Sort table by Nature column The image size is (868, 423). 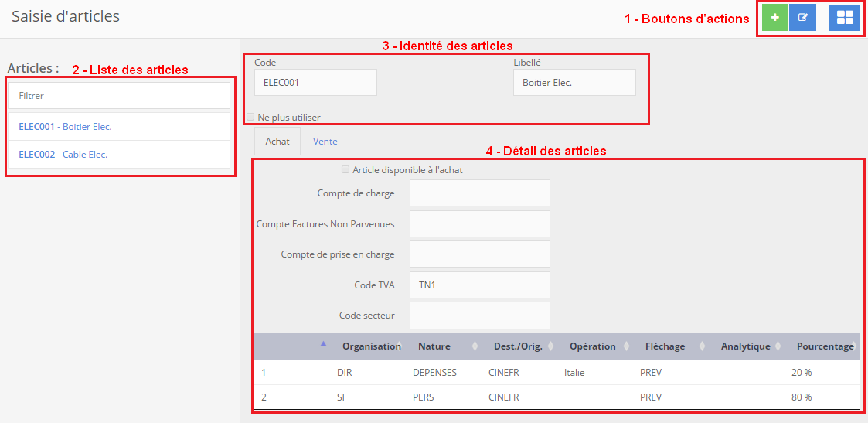[434, 346]
